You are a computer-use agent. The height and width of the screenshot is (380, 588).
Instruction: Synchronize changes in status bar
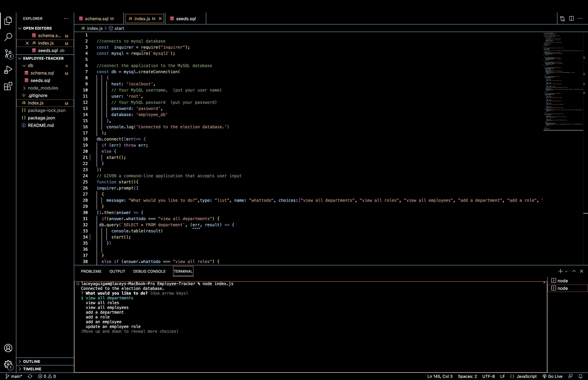[30, 376]
